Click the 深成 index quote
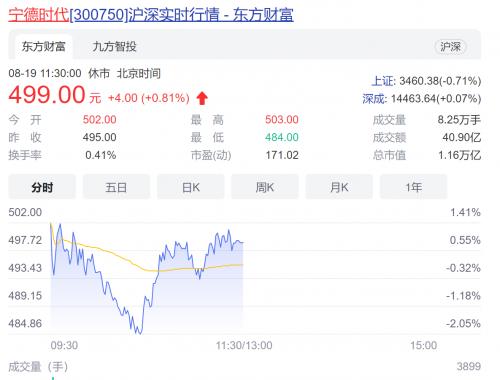The width and height of the screenshot is (500, 380). 422,99
